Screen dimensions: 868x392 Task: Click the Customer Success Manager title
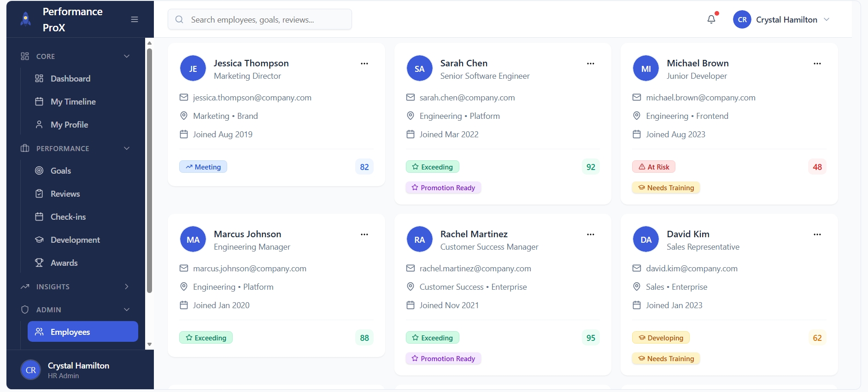(489, 247)
